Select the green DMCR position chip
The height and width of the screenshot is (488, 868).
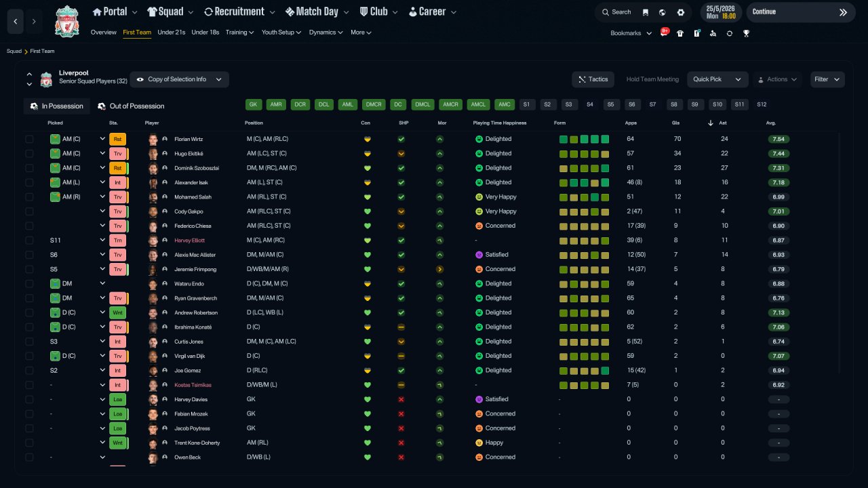coord(374,104)
